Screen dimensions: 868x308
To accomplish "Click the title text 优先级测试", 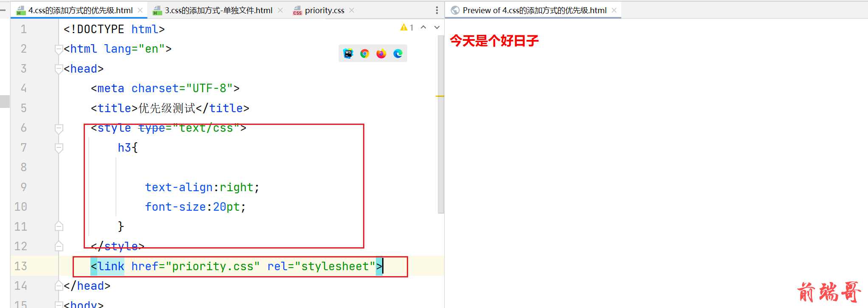I will coord(167,108).
